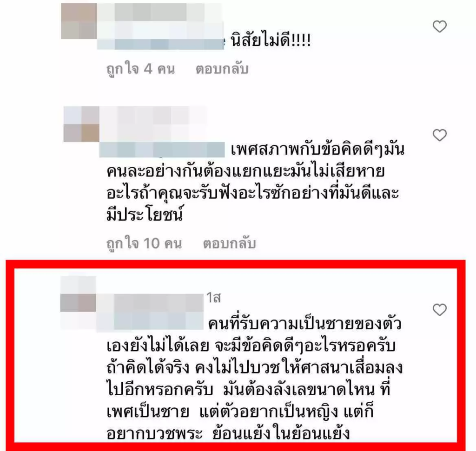Open the blue blurred mention before นิสัยไม่ดี!!!!

pos(160,44)
